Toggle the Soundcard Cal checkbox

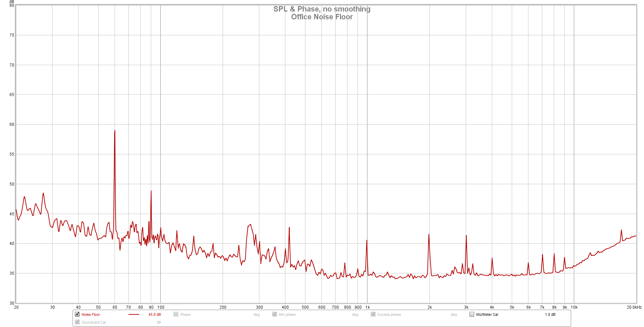point(77,322)
